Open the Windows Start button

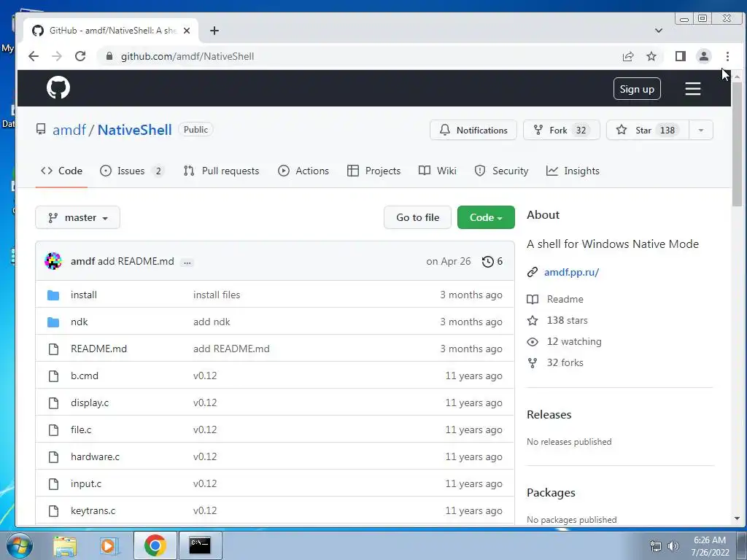pos(19,545)
